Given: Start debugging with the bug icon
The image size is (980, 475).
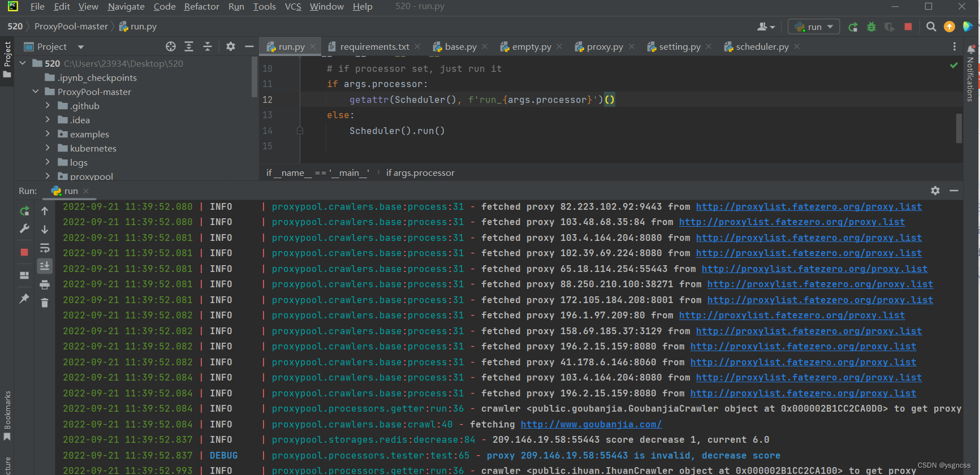Looking at the screenshot, I should tap(871, 27).
